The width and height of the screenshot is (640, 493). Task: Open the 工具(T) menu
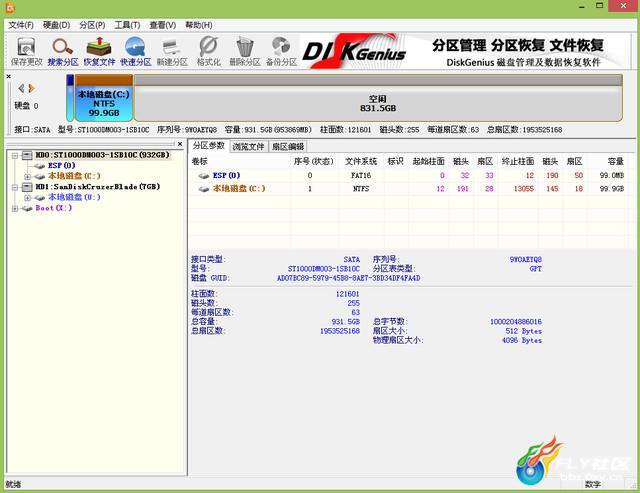click(x=127, y=25)
